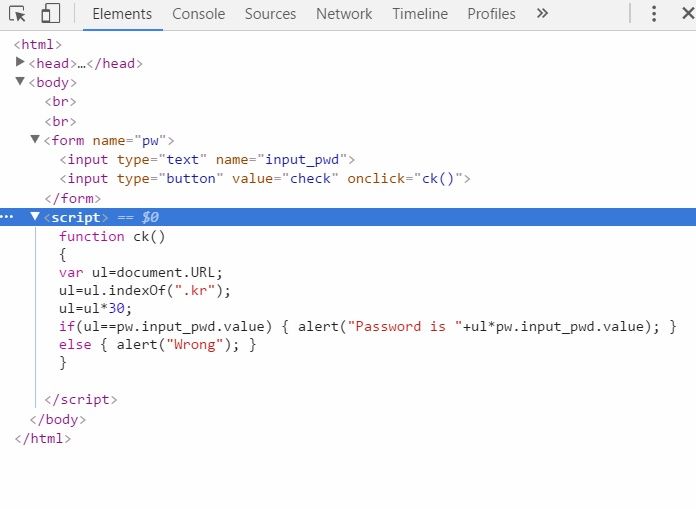
Task: Open the Profiles tab
Action: (491, 14)
